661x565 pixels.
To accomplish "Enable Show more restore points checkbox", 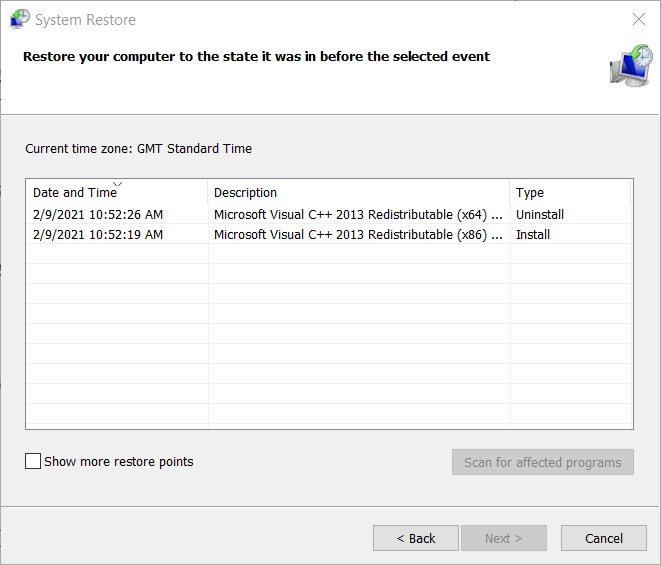I will 33,461.
